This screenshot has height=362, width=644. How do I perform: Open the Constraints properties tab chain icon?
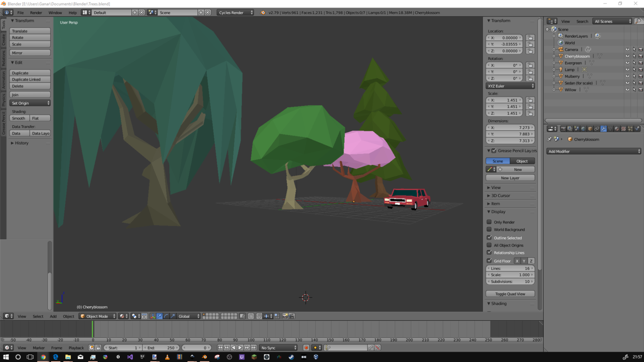point(597,128)
